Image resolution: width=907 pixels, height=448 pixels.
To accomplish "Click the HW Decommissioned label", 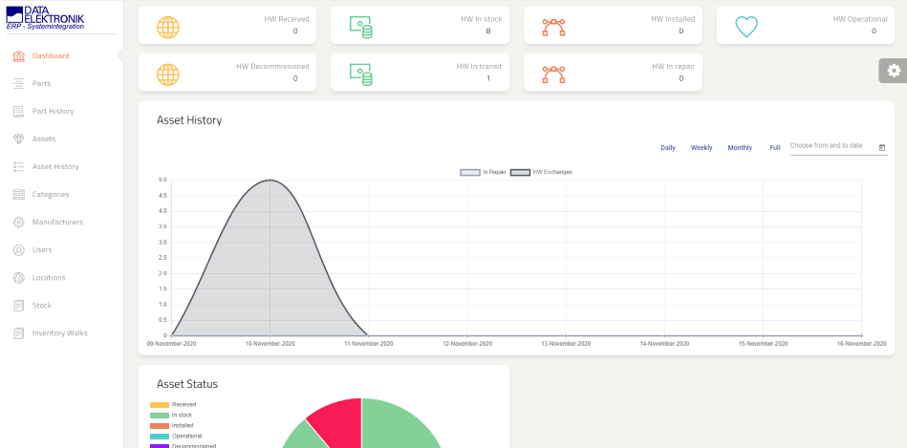I will click(272, 67).
